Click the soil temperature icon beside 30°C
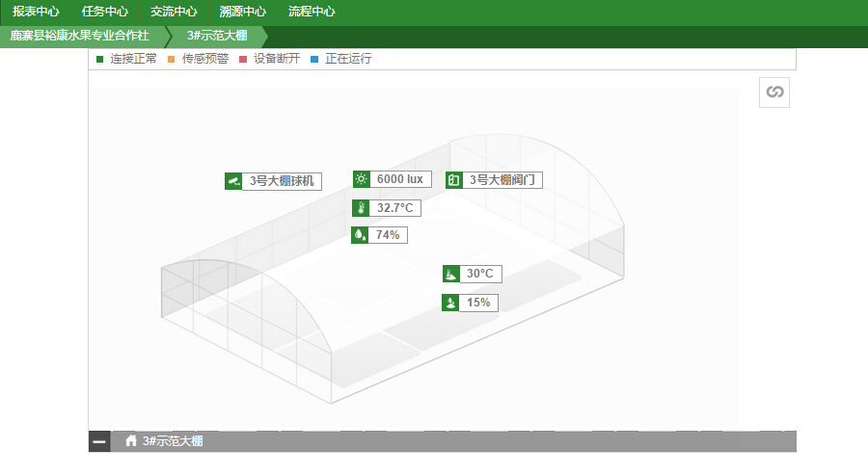This screenshot has width=868, height=476. 450,274
